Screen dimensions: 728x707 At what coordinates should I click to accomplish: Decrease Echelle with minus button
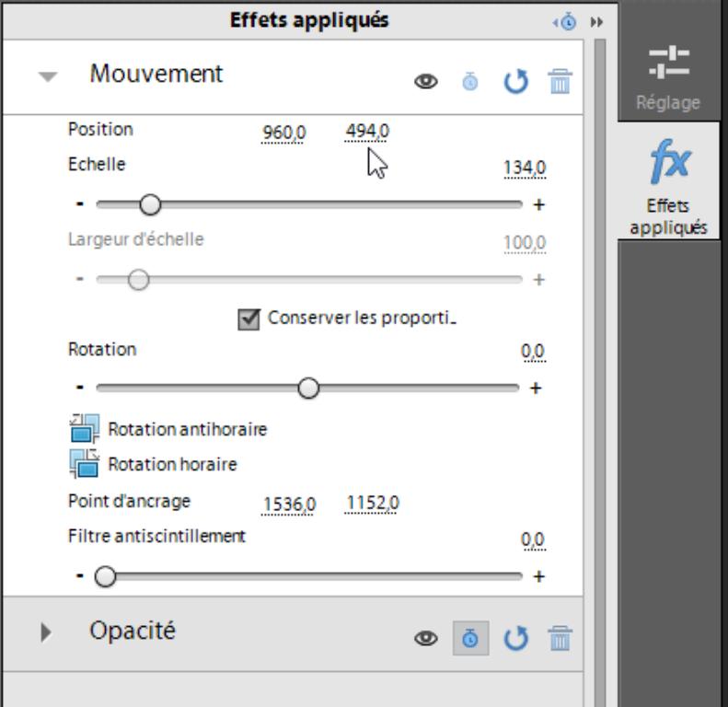80,203
